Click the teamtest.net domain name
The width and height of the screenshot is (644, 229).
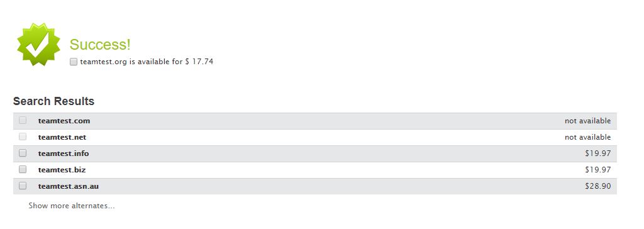[x=62, y=137]
